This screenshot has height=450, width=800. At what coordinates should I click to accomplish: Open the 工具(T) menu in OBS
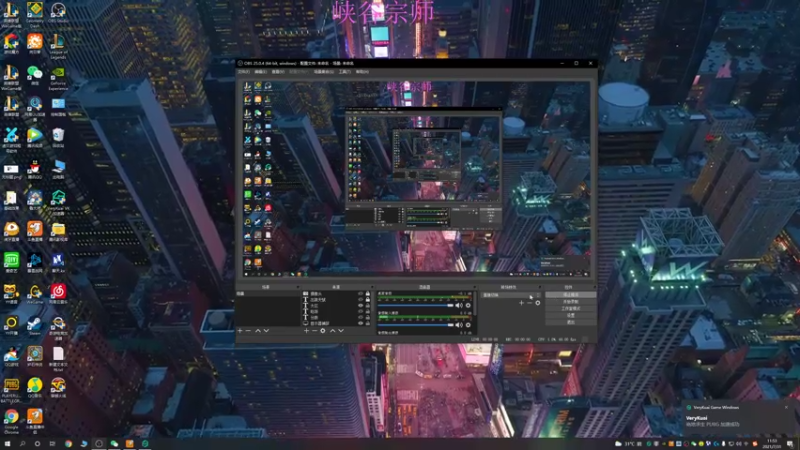click(x=345, y=71)
